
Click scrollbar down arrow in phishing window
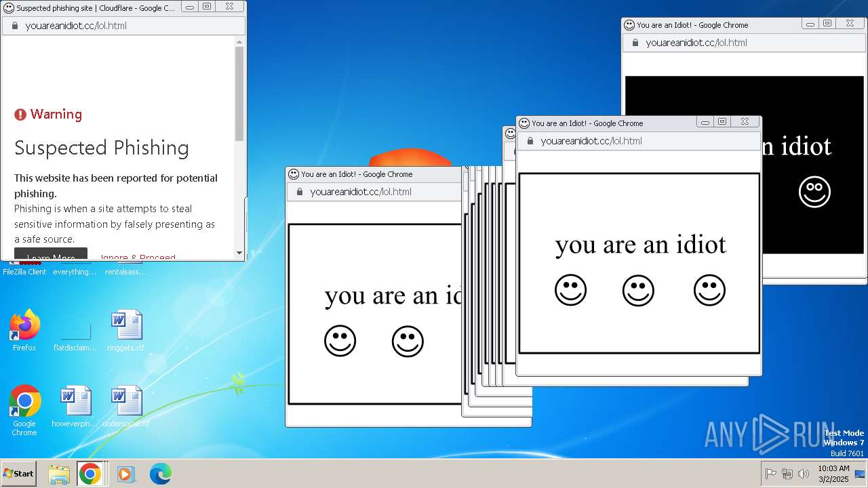[239, 253]
